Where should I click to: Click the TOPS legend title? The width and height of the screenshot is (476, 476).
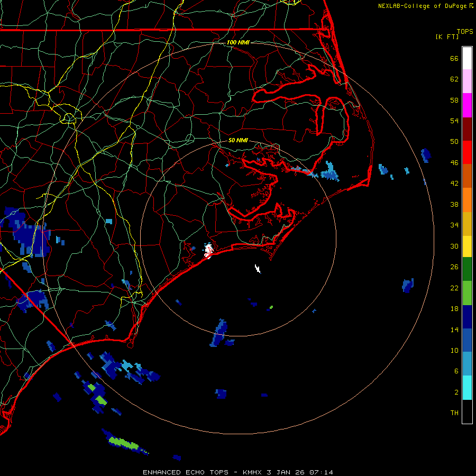[465, 32]
